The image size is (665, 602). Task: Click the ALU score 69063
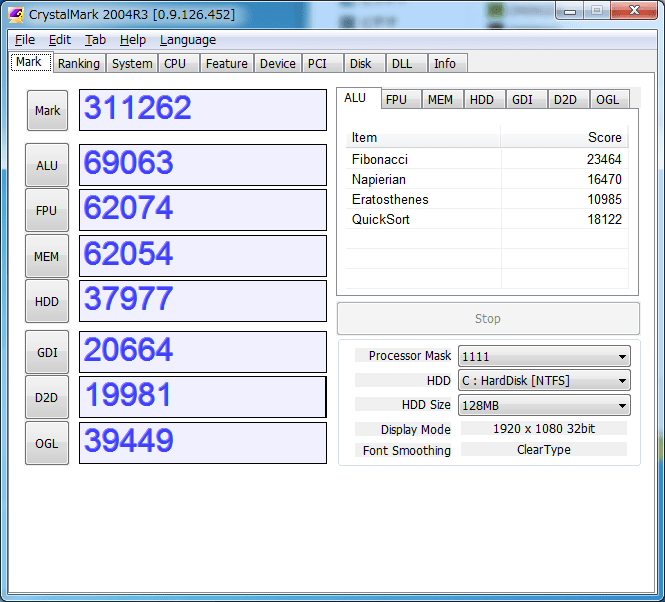tap(203, 165)
